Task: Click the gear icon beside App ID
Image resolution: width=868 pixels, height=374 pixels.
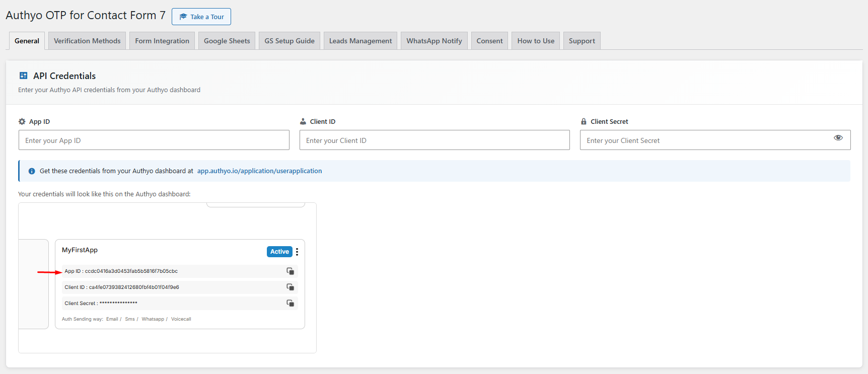Action: [22, 121]
